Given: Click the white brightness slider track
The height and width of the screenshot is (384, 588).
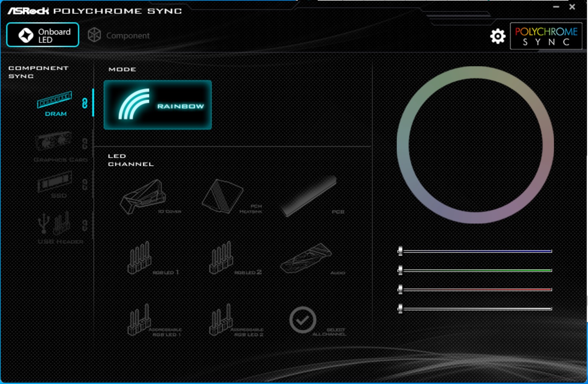Looking at the screenshot, I should click(x=475, y=308).
